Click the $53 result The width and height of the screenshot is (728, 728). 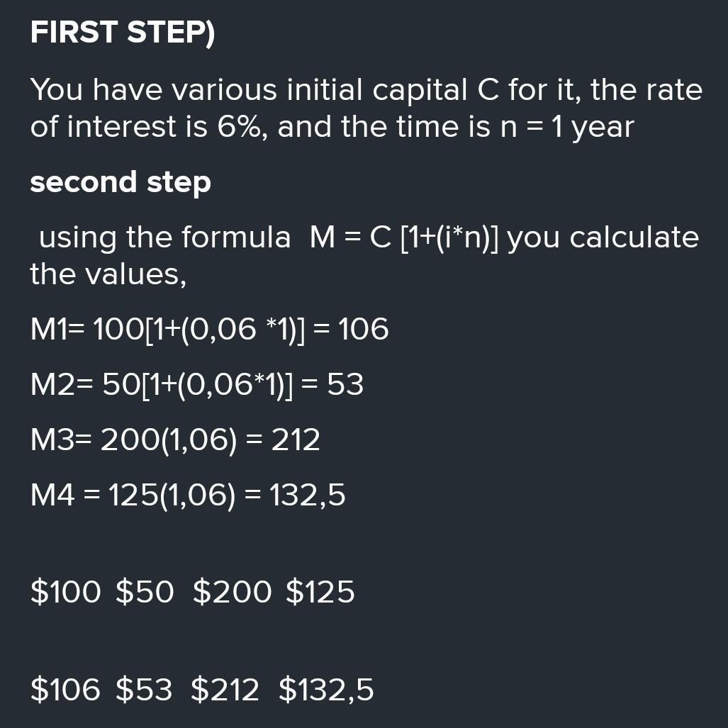(x=144, y=690)
